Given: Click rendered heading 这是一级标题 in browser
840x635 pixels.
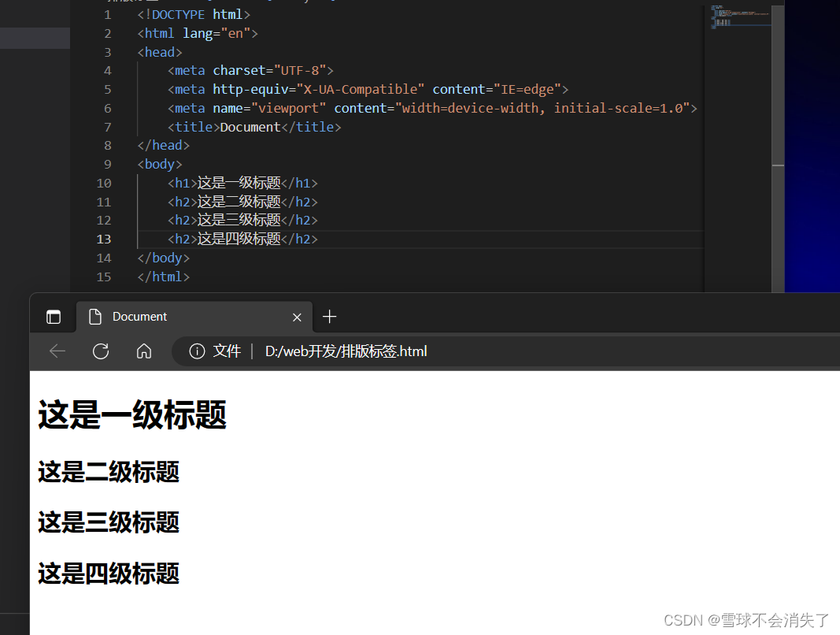Looking at the screenshot, I should click(132, 414).
